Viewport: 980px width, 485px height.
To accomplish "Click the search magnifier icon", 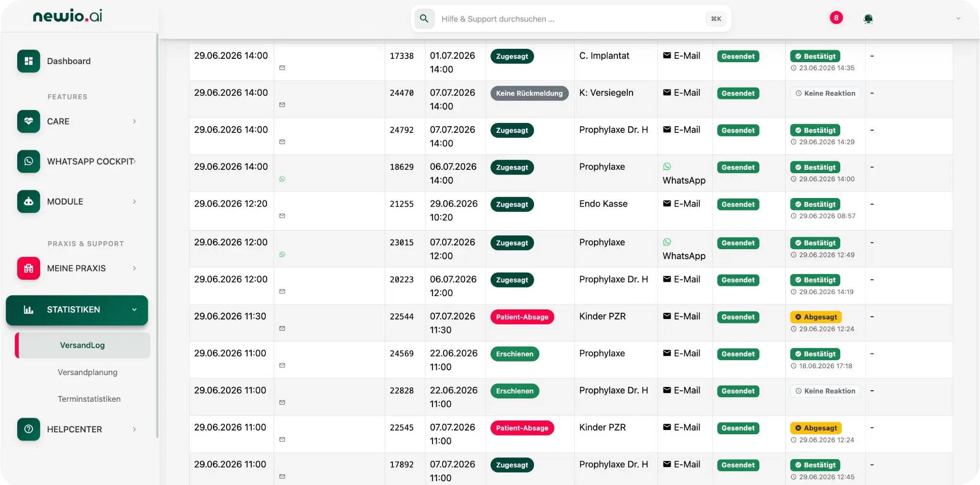I will tap(424, 19).
